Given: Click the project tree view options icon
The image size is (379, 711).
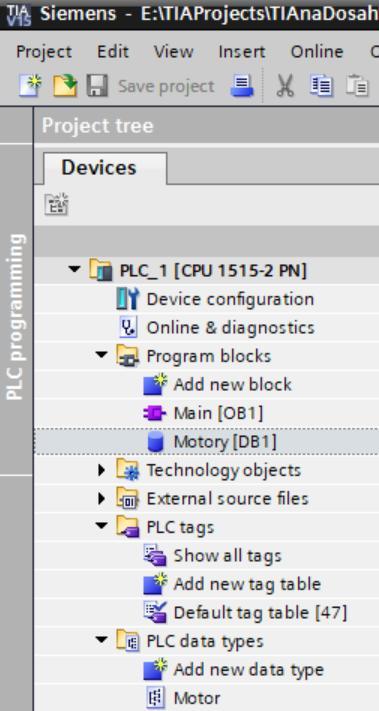Looking at the screenshot, I should [x=56, y=204].
